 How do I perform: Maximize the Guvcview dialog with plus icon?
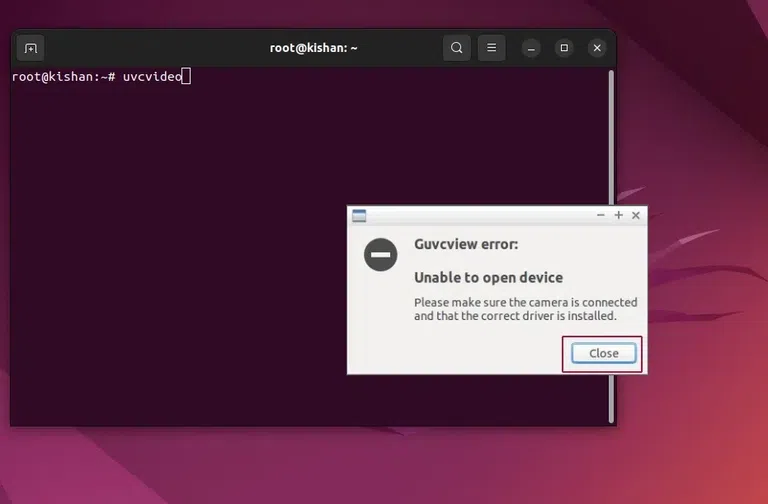619,216
